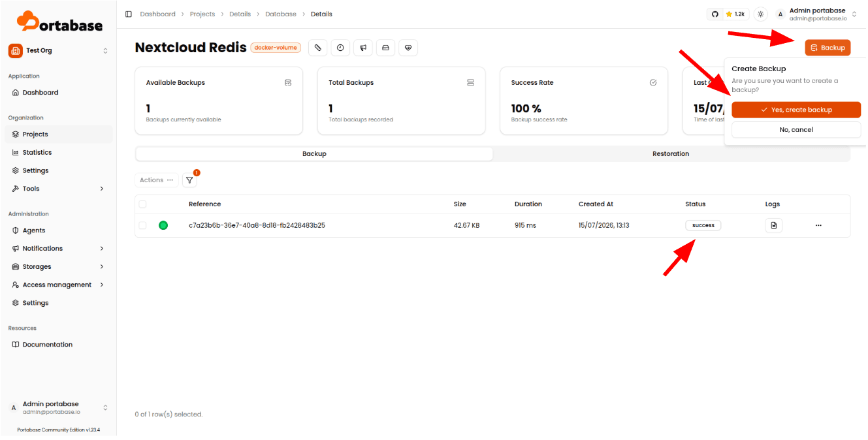Click the 15/07/2026, 13:13 created cell
Viewport: 868px width, 440px height.
point(604,225)
